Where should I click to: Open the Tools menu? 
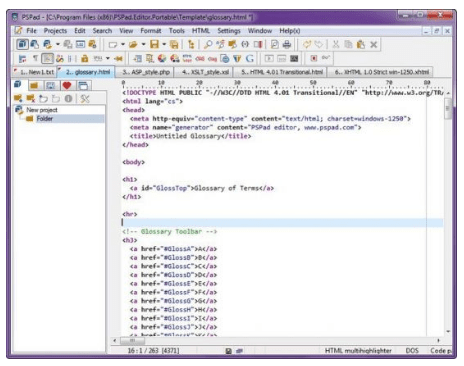177,31
